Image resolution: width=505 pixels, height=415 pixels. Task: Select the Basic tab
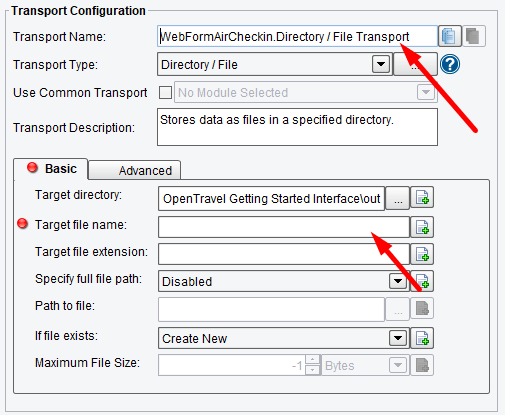pos(51,169)
